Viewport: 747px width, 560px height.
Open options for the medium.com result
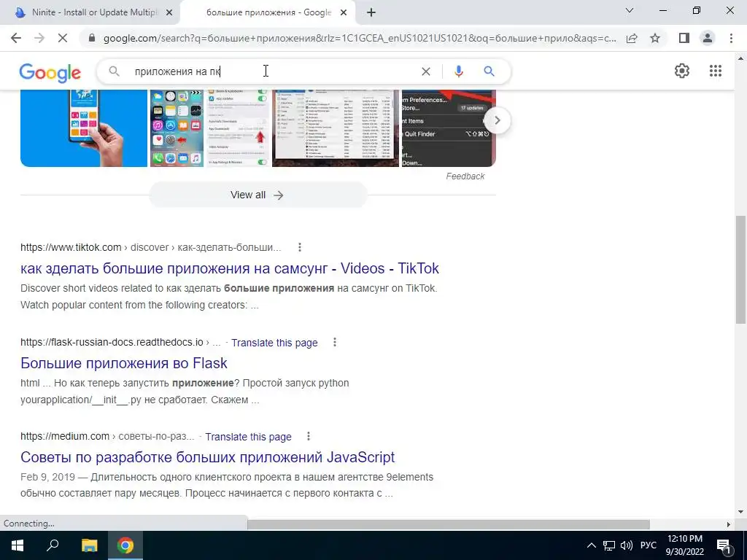coord(309,436)
